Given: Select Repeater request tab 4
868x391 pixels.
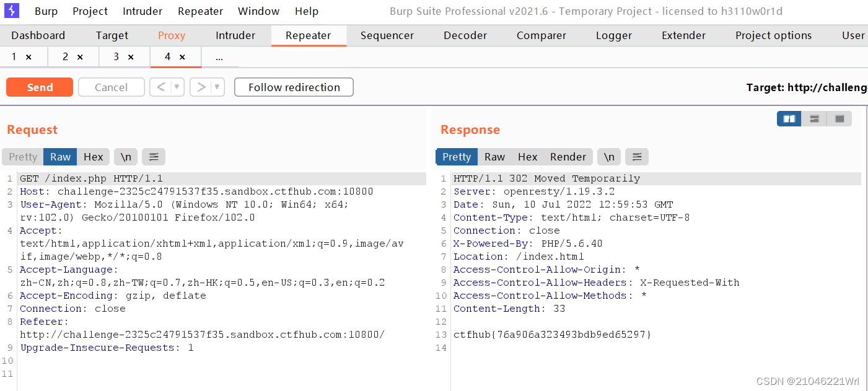Looking at the screenshot, I should tap(168, 57).
